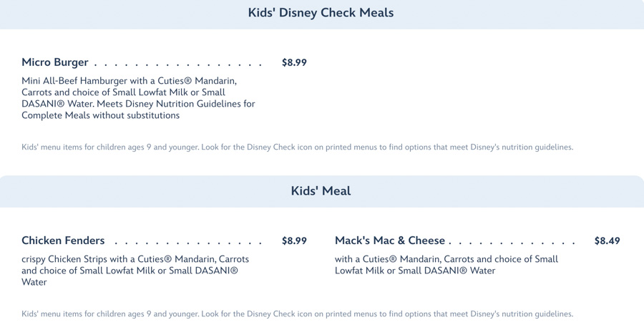
Task: Click "Lowfat Milk or Small DASANI® Water" under Mac & Cheese
Action: [x=415, y=271]
